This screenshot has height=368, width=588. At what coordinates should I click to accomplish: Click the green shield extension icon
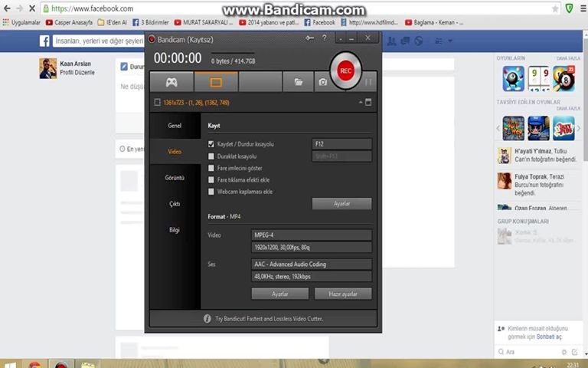point(569,8)
